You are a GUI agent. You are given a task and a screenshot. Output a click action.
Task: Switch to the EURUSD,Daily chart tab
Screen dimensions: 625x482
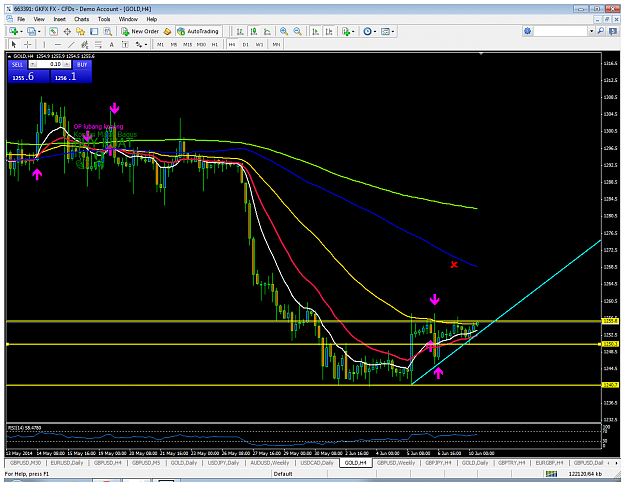click(x=67, y=463)
